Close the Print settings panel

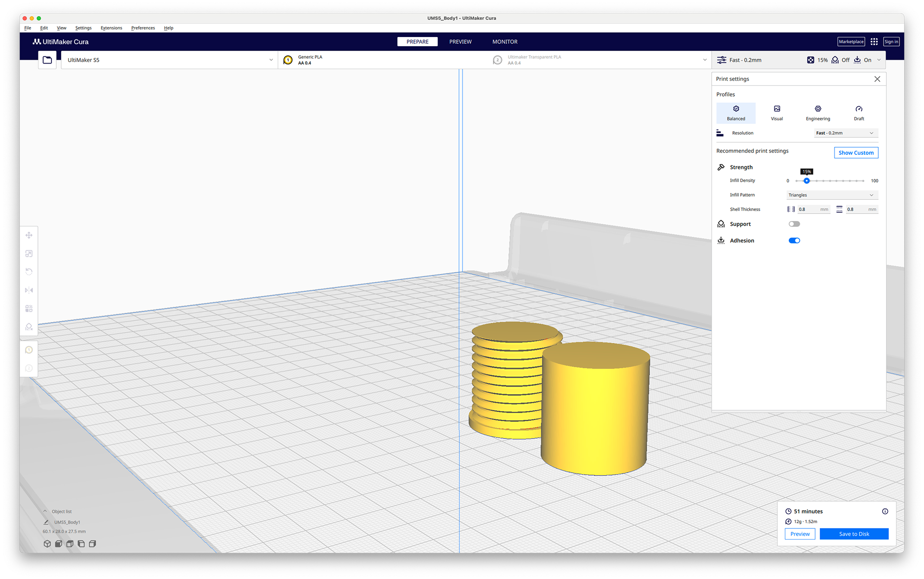coord(877,79)
